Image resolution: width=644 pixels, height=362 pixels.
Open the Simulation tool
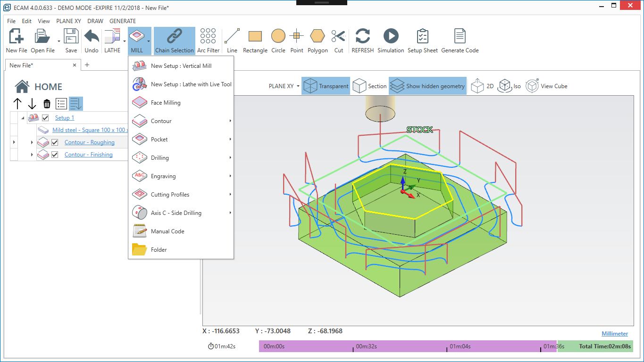[x=391, y=40]
